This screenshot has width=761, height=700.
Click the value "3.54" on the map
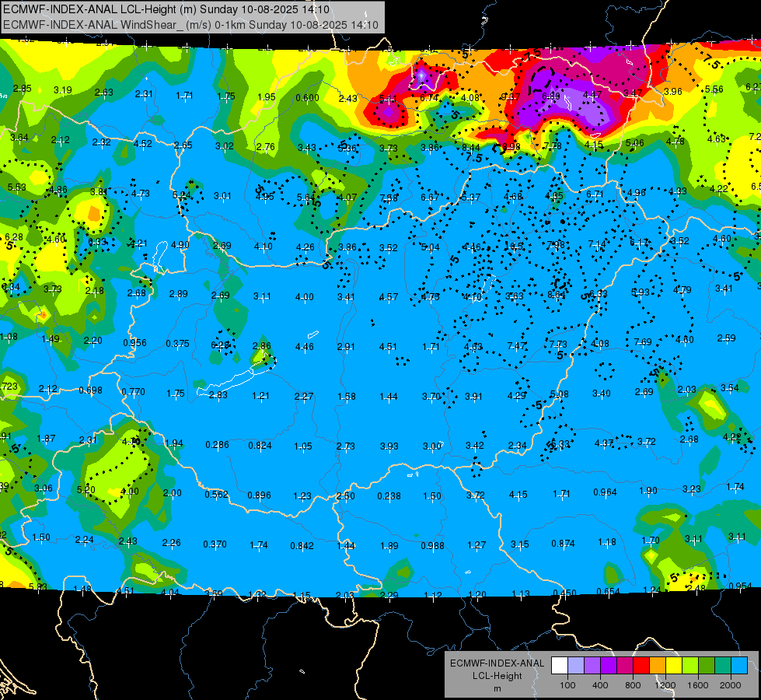(x=729, y=387)
